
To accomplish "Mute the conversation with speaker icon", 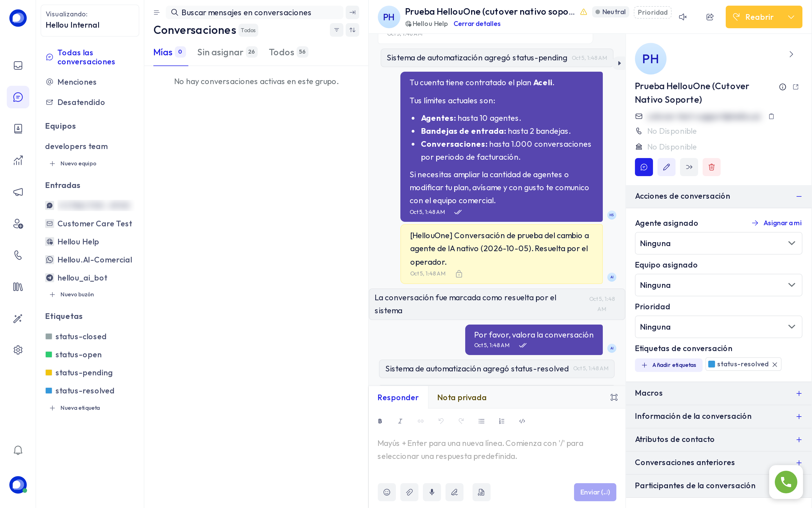I will click(x=683, y=17).
